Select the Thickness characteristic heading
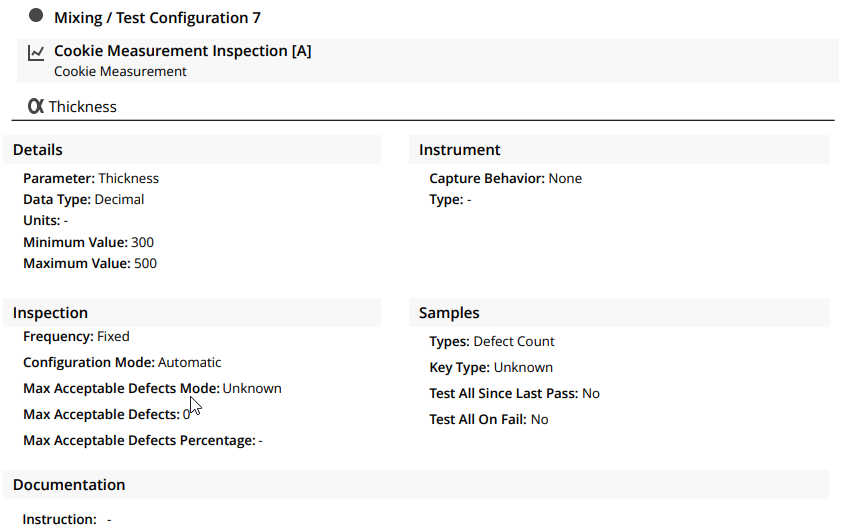The height and width of the screenshot is (531, 850). (82, 107)
